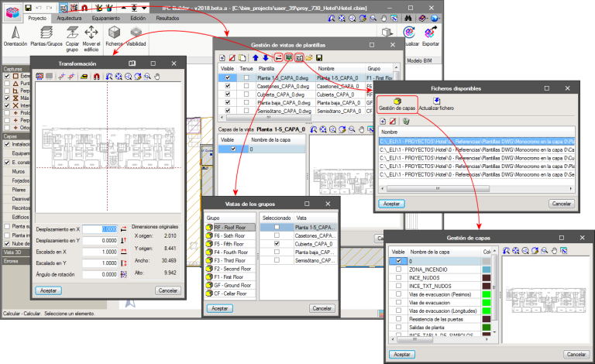The width and height of the screenshot is (595, 364).
Task: Click the magnet icon in Transformación toolbar
Action: tap(96, 77)
